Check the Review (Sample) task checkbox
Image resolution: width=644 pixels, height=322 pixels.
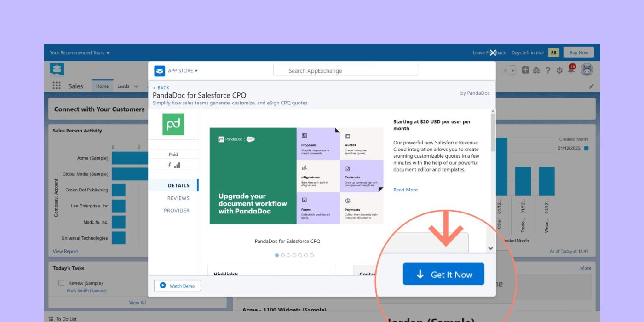pos(61,283)
